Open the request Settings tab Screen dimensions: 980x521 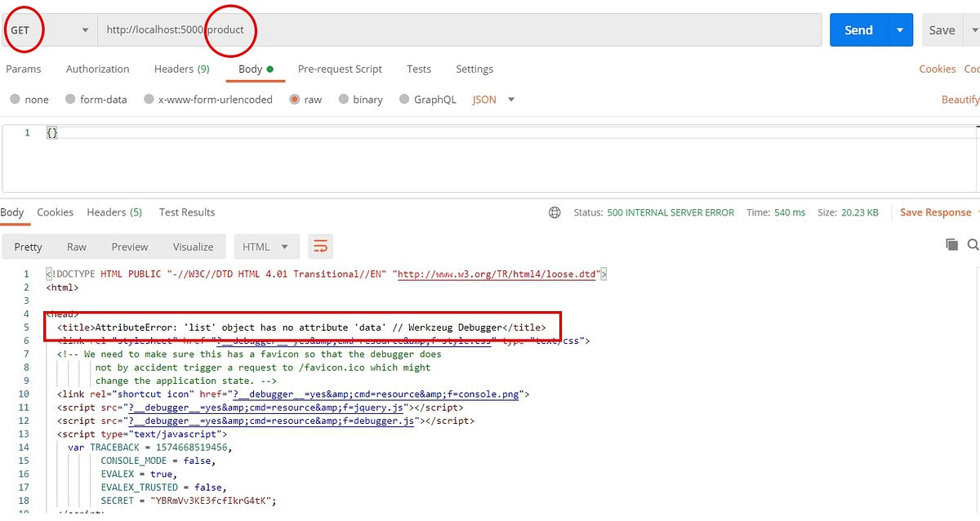tap(474, 69)
